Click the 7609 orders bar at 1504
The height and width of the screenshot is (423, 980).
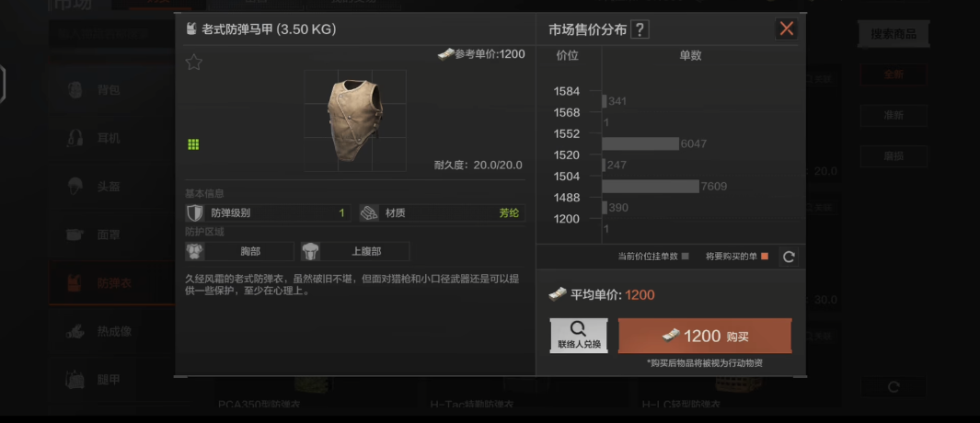click(x=650, y=186)
